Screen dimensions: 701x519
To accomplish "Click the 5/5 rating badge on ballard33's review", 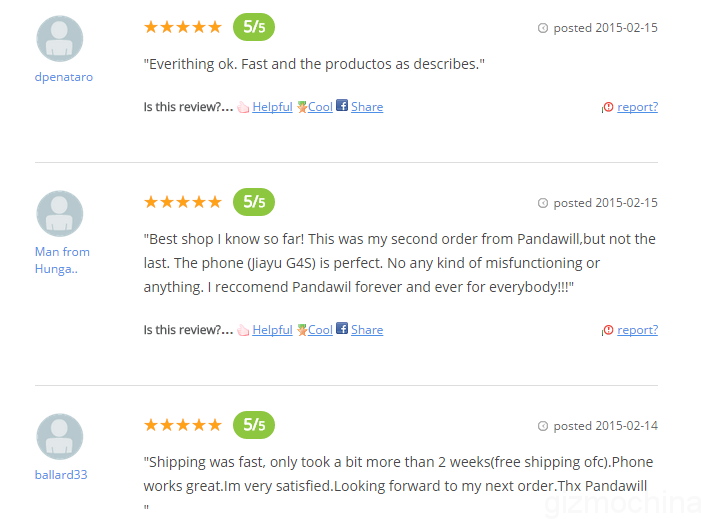I will [254, 424].
